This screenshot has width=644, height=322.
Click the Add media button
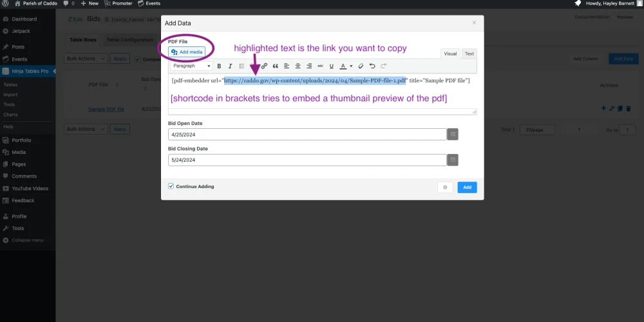pyautogui.click(x=187, y=52)
